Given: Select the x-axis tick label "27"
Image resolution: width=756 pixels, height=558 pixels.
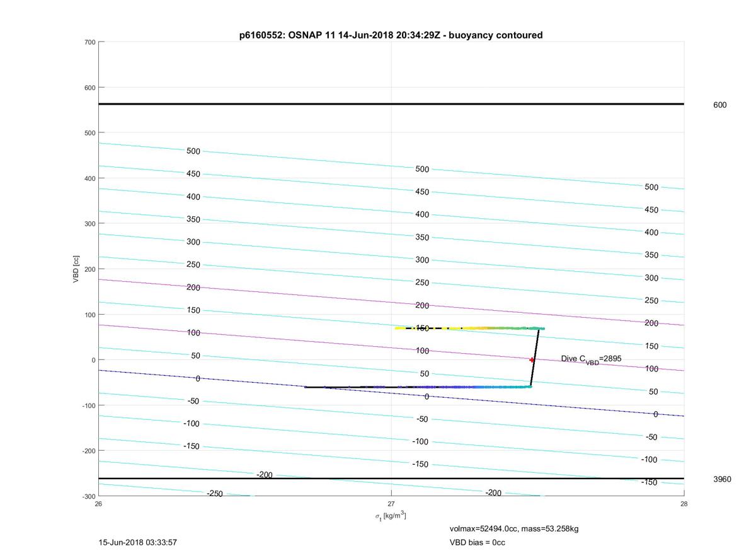Looking at the screenshot, I should click(391, 504).
